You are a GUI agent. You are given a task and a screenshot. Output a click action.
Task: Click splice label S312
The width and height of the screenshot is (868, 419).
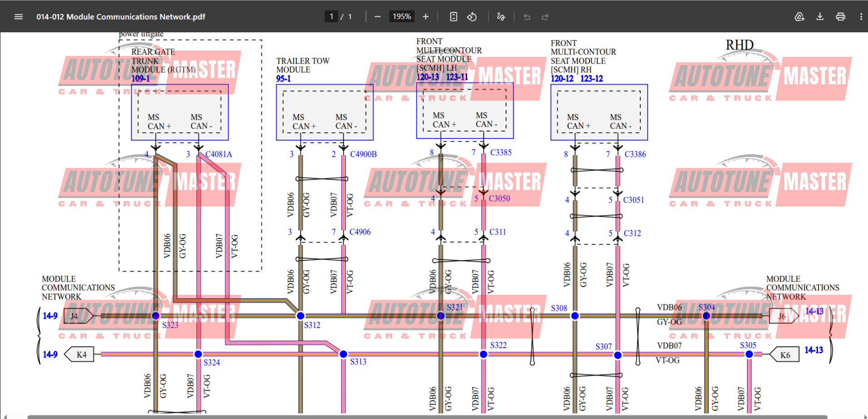[x=312, y=325]
